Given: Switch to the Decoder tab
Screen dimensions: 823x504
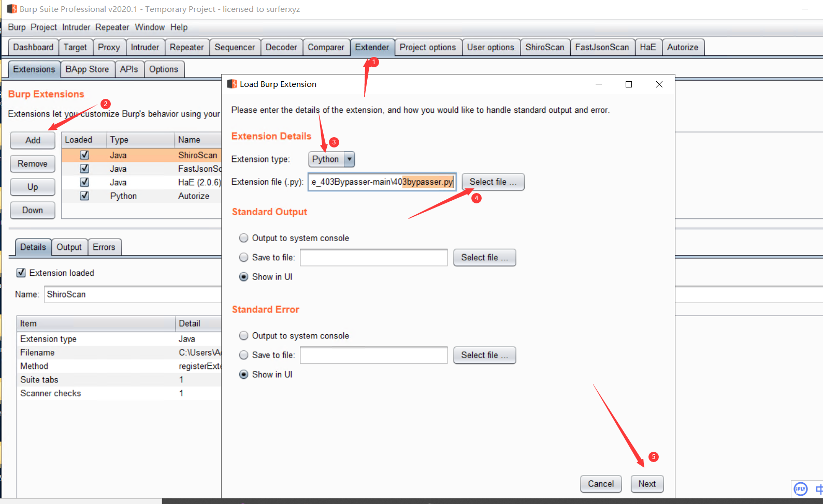Looking at the screenshot, I should click(x=281, y=47).
